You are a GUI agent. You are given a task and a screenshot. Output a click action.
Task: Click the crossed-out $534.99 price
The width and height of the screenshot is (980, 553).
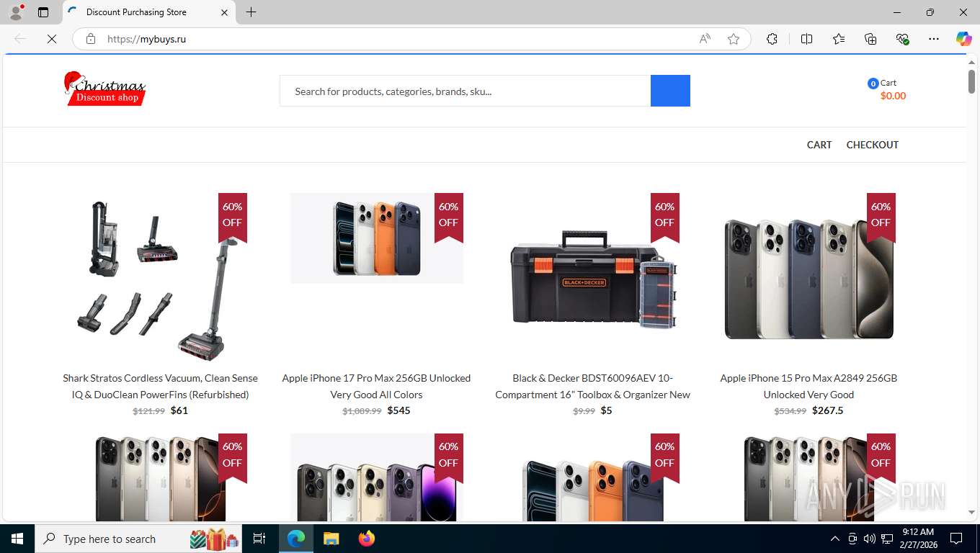click(790, 411)
